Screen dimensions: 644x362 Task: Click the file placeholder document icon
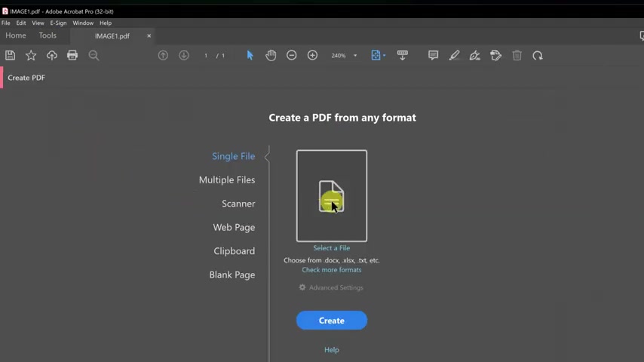(x=332, y=196)
